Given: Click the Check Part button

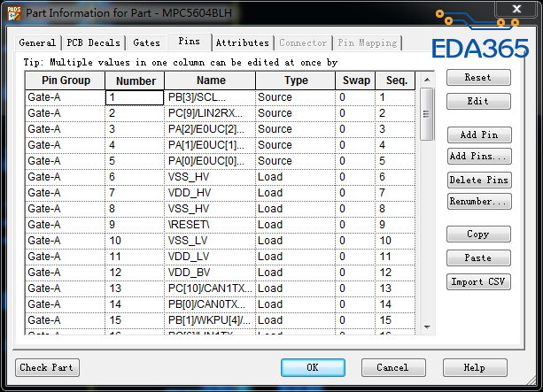Looking at the screenshot, I should [x=47, y=367].
